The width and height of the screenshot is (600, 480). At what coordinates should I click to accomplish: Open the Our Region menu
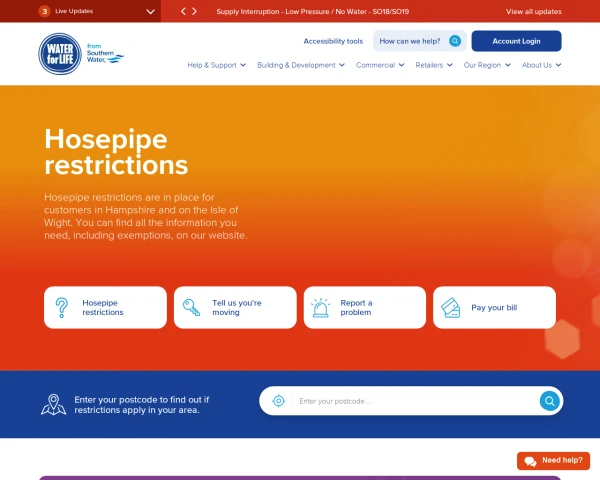(x=487, y=65)
